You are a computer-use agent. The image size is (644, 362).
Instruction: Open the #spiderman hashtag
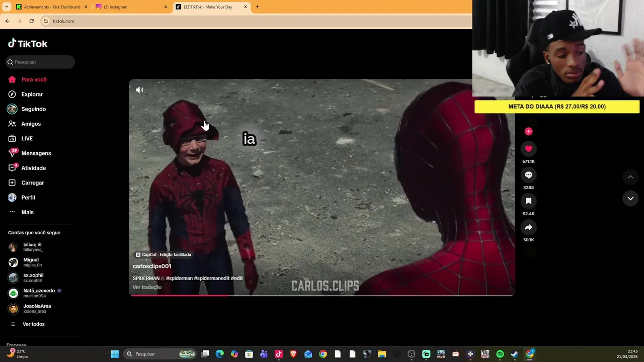tap(179, 278)
